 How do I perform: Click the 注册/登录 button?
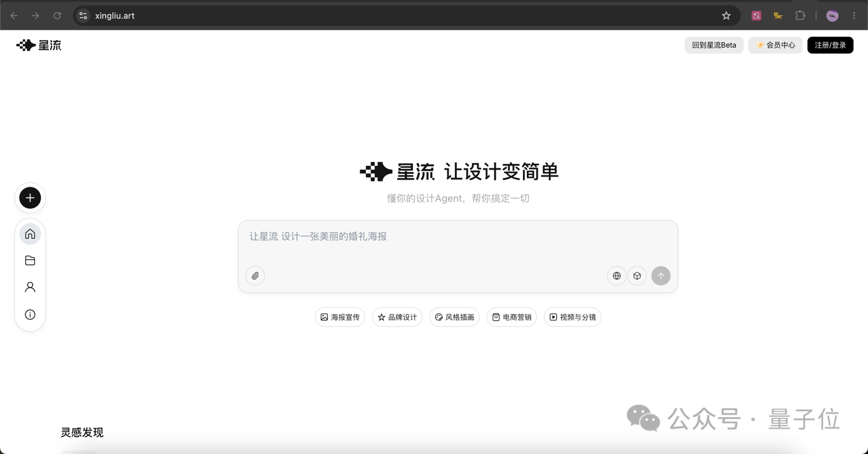(831, 45)
